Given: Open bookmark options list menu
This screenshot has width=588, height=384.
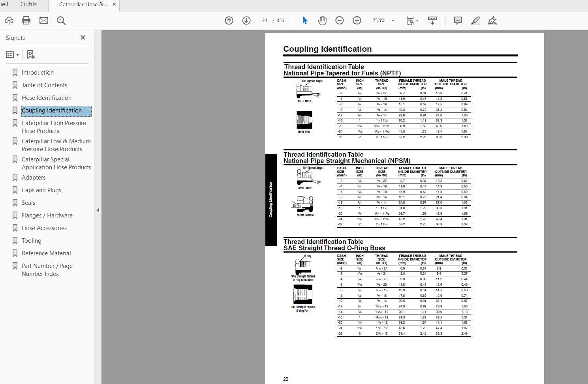Looking at the screenshot, I should pyautogui.click(x=13, y=54).
